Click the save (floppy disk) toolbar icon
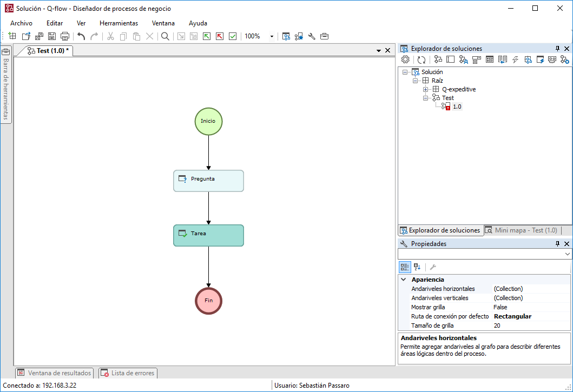The height and width of the screenshot is (392, 573). [x=52, y=36]
